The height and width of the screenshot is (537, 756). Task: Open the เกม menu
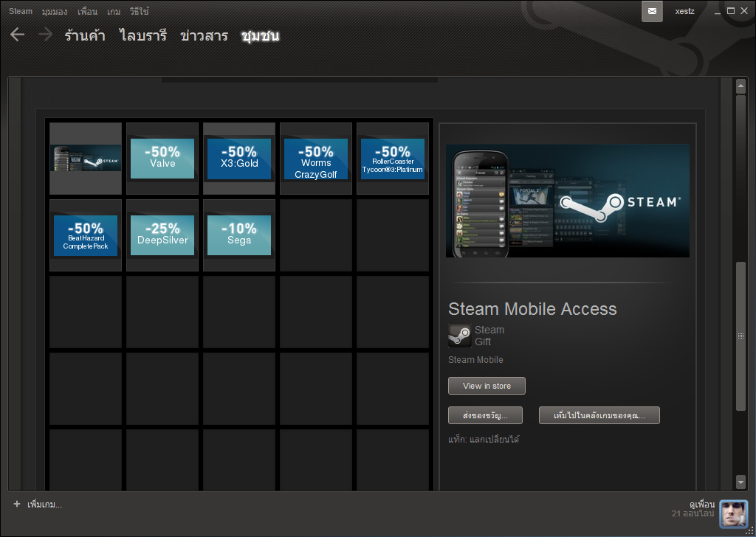tap(114, 11)
